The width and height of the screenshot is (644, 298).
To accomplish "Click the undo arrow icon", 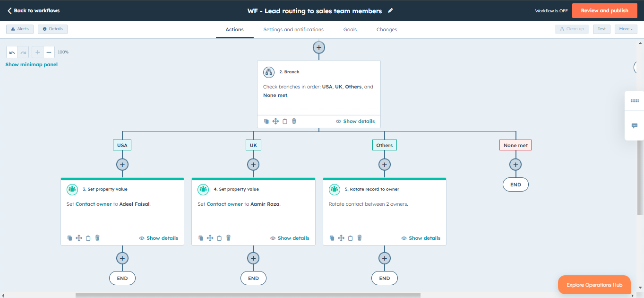I will (x=11, y=52).
